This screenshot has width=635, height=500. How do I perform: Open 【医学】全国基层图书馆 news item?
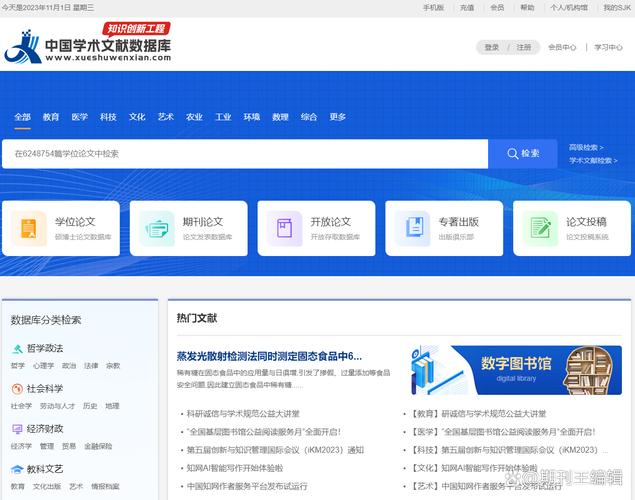(x=503, y=432)
